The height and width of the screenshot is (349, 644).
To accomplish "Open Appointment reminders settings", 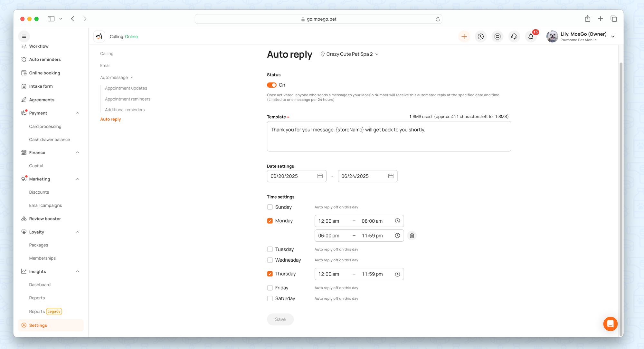I will coord(128,99).
